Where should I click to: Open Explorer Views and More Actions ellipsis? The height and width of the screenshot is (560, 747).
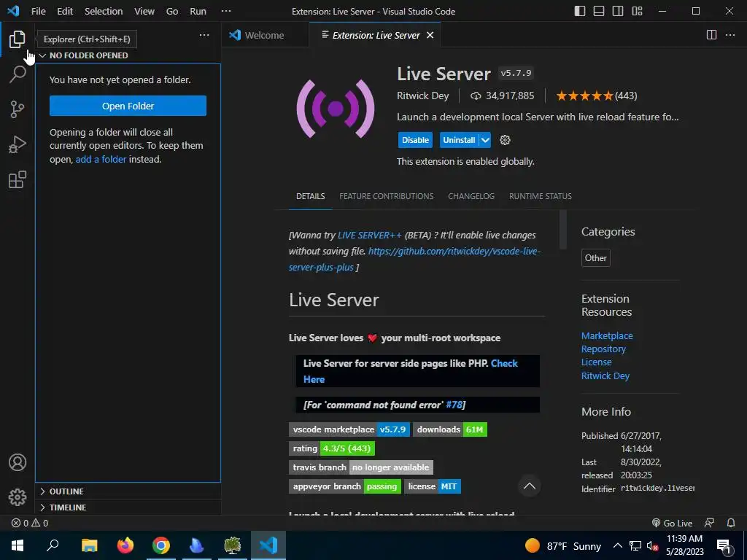pyautogui.click(x=204, y=35)
